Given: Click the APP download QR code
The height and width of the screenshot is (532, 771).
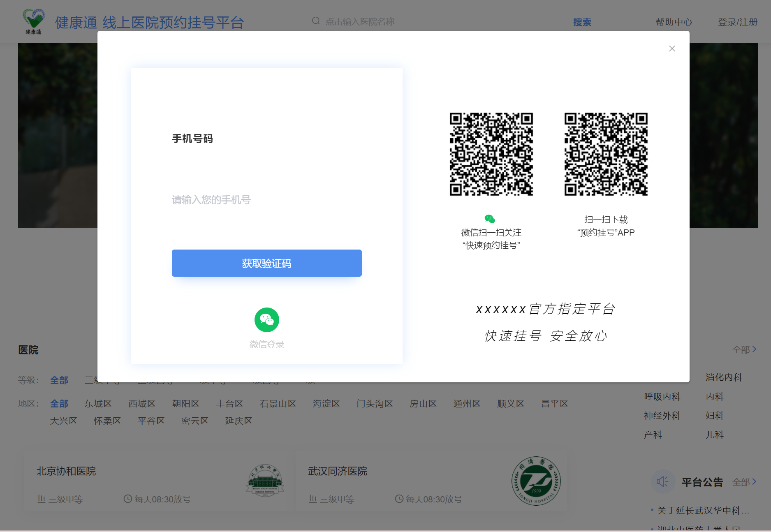Looking at the screenshot, I should (x=606, y=154).
